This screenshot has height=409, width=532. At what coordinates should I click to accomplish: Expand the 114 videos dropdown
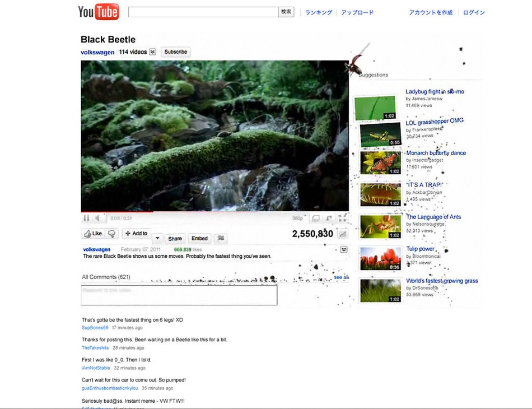(x=153, y=52)
